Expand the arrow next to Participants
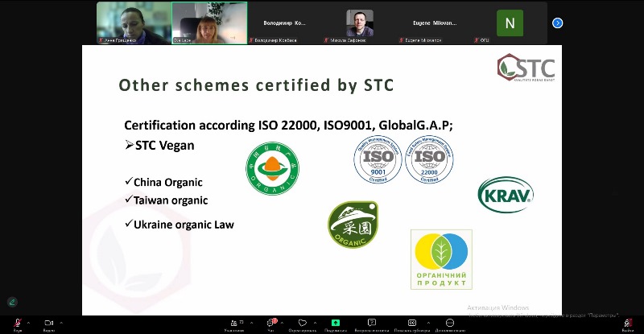This screenshot has width=644, height=334. tap(250, 320)
